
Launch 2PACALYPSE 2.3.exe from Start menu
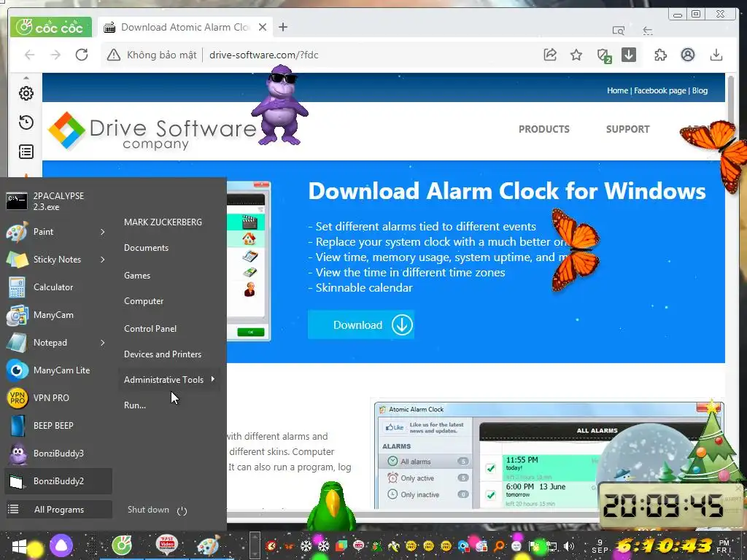pyautogui.click(x=58, y=201)
